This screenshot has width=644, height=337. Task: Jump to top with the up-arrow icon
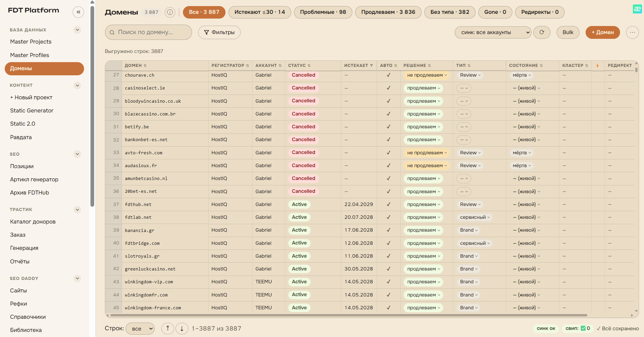pos(168,328)
